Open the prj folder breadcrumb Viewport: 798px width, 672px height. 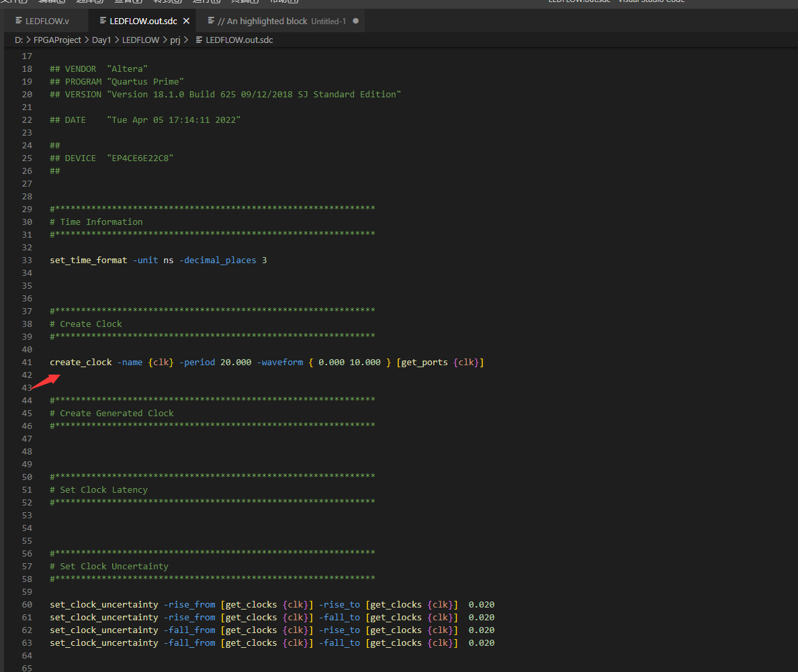[175, 40]
